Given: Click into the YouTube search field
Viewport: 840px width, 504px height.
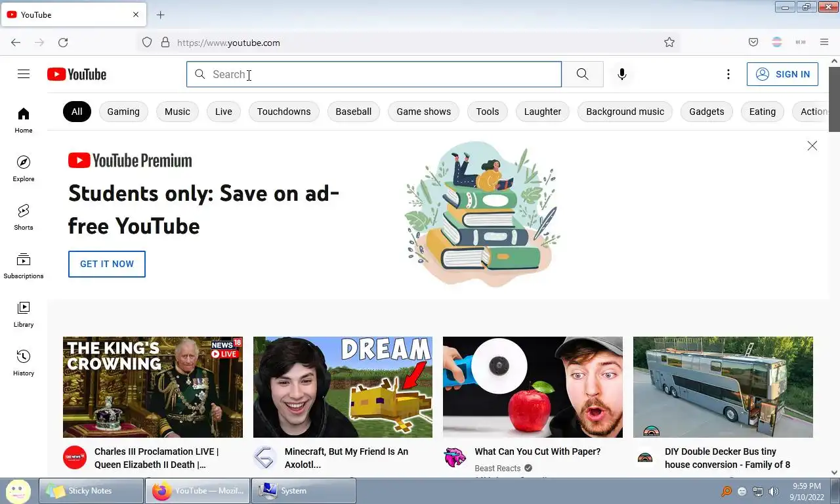Looking at the screenshot, I should pyautogui.click(x=374, y=74).
